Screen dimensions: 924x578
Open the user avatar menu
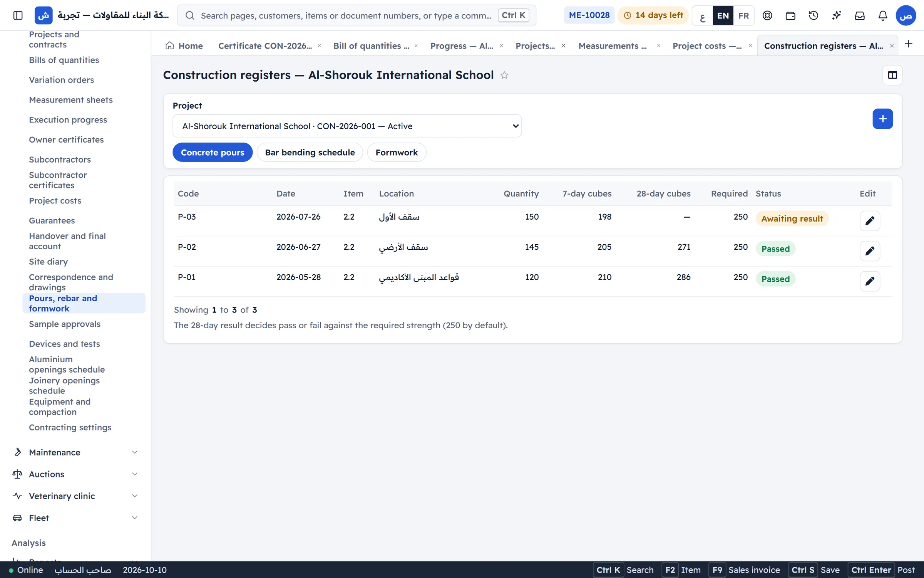pyautogui.click(x=906, y=15)
